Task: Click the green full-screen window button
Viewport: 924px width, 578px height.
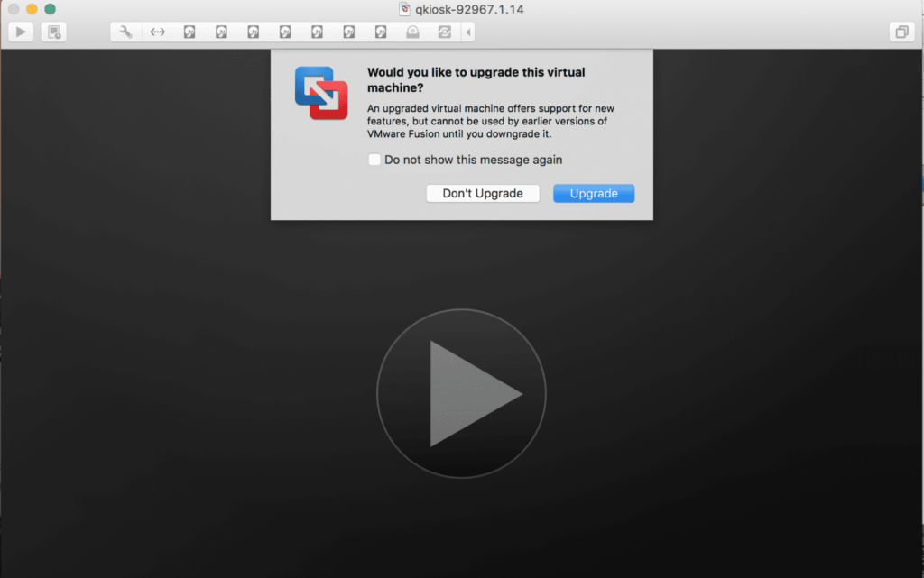Action: (50, 9)
